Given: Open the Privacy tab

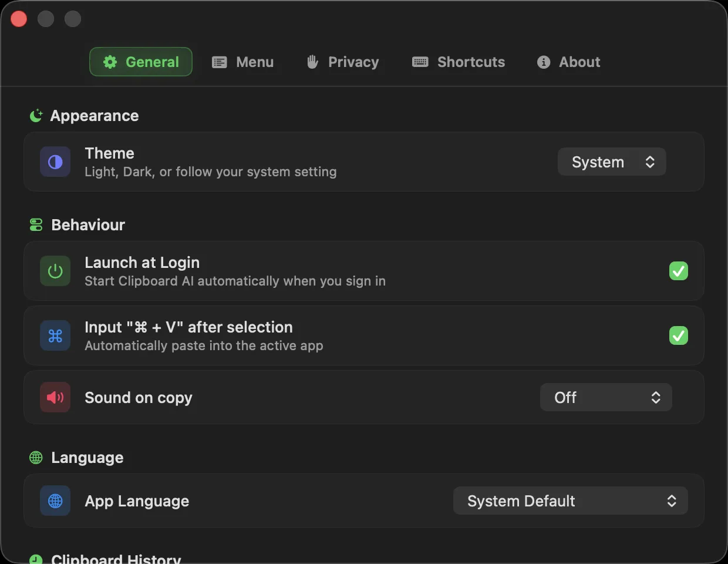Looking at the screenshot, I should [x=343, y=62].
